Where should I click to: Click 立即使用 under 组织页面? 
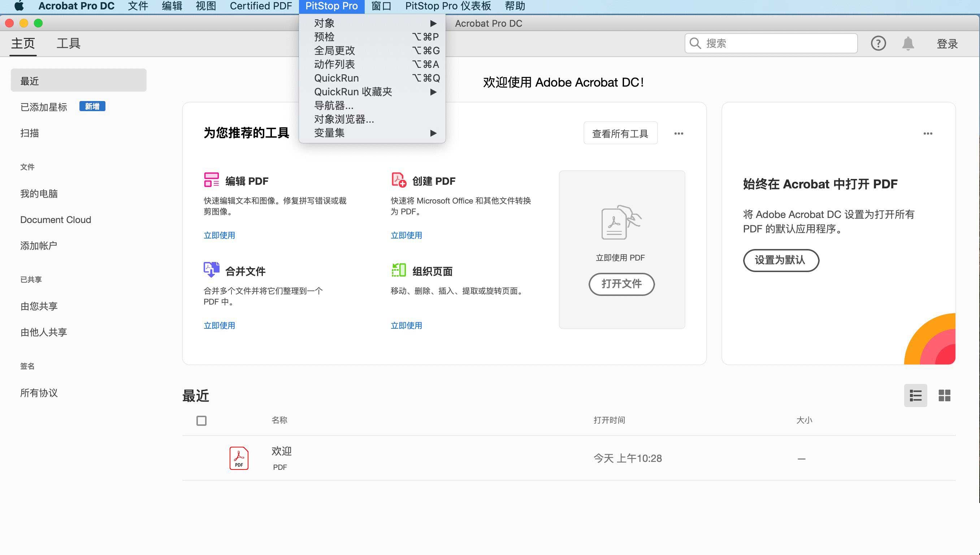pyautogui.click(x=407, y=325)
